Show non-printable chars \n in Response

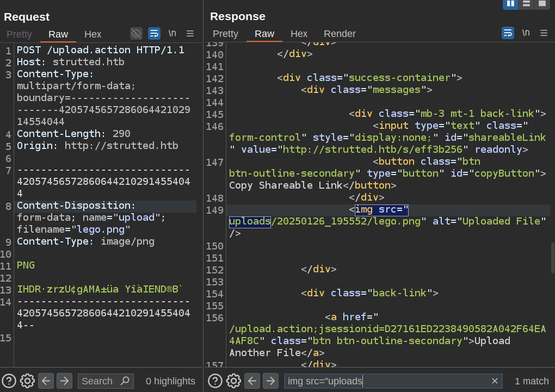click(526, 33)
